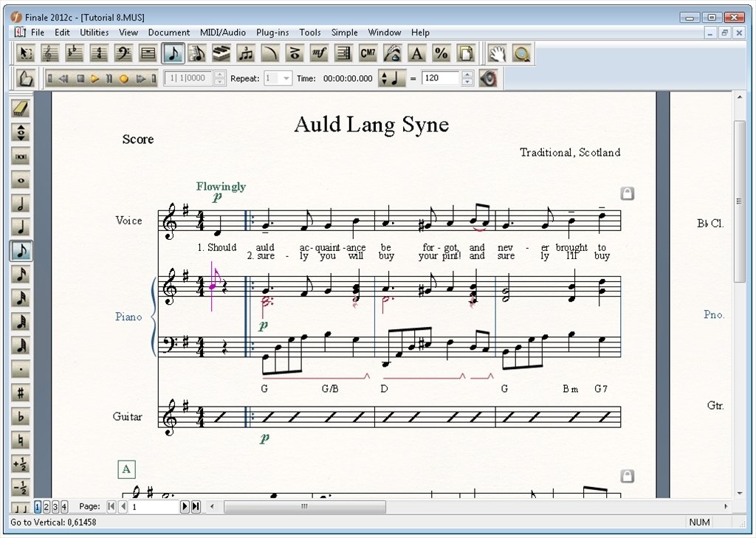Switch to layer 2 button
The width and height of the screenshot is (756, 538).
[47, 507]
